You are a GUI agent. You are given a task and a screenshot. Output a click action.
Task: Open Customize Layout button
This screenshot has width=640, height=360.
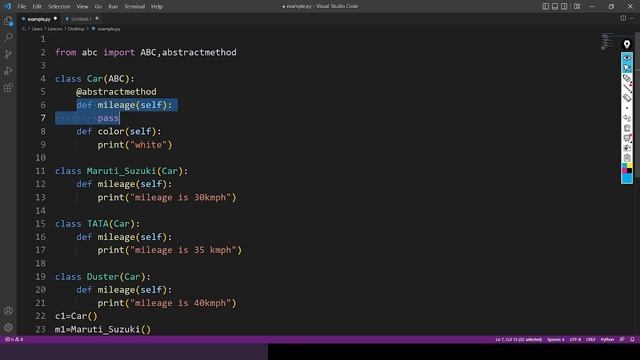point(577,6)
